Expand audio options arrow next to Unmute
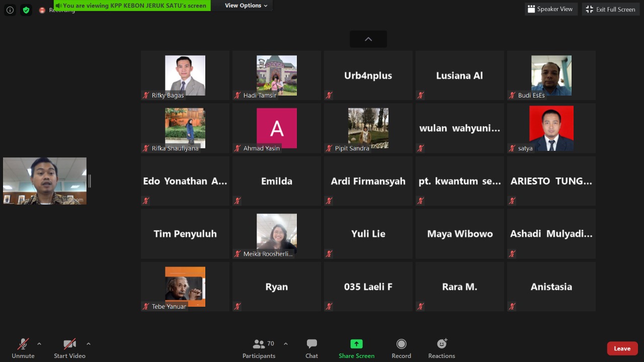 click(x=39, y=344)
